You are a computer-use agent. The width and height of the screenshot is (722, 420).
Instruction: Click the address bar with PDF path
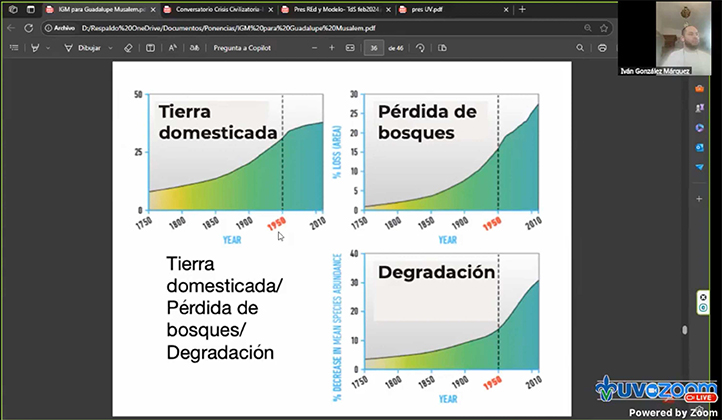point(327,28)
